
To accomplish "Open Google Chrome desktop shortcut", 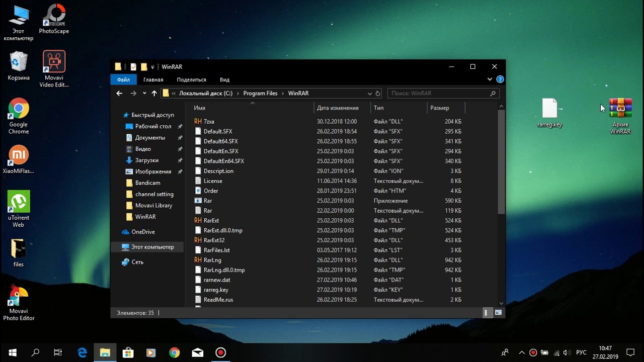I will pos(19,116).
